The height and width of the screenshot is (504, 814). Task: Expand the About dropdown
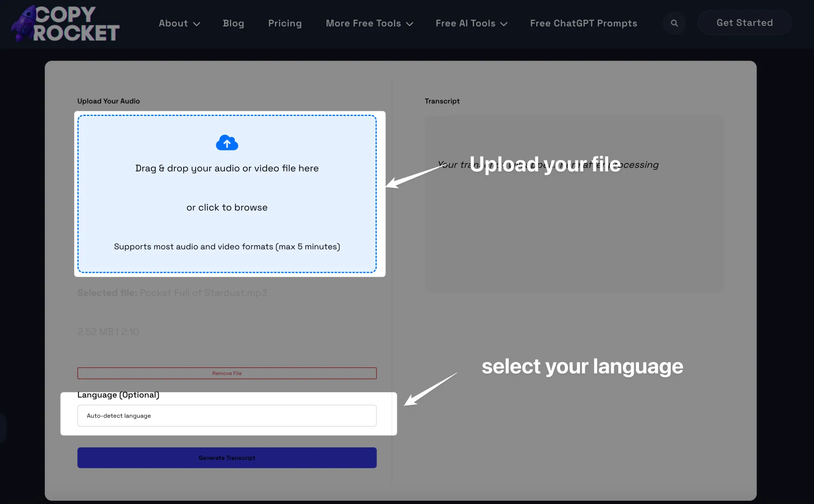(x=179, y=23)
